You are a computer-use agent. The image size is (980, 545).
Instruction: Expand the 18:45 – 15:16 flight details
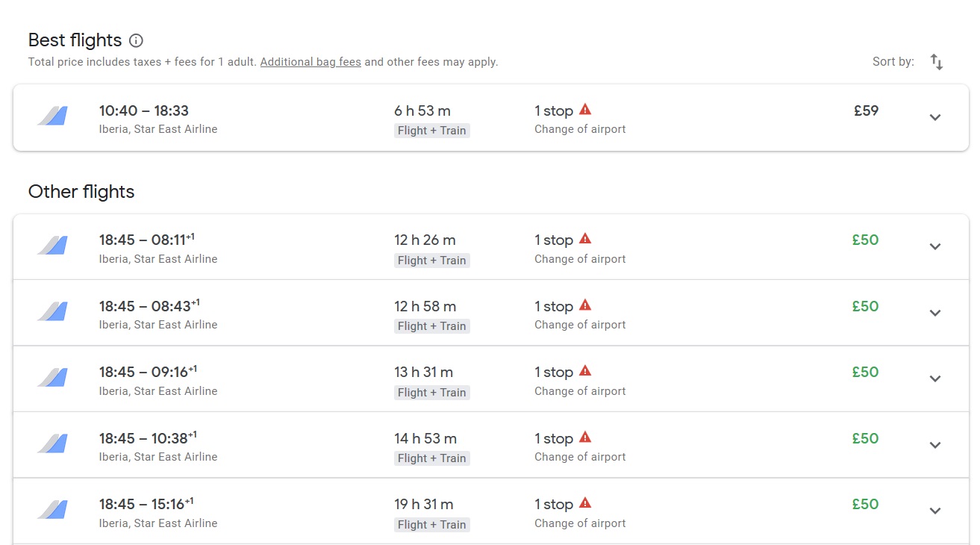935,511
